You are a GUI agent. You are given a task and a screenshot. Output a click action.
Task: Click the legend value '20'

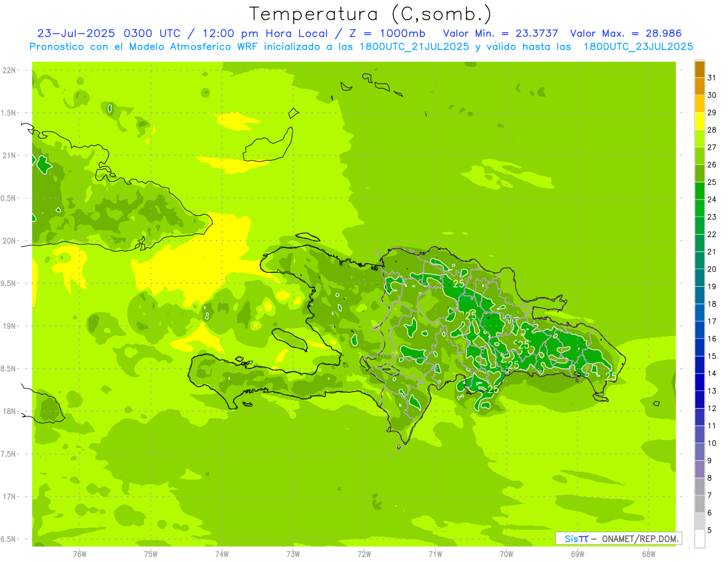712,269
